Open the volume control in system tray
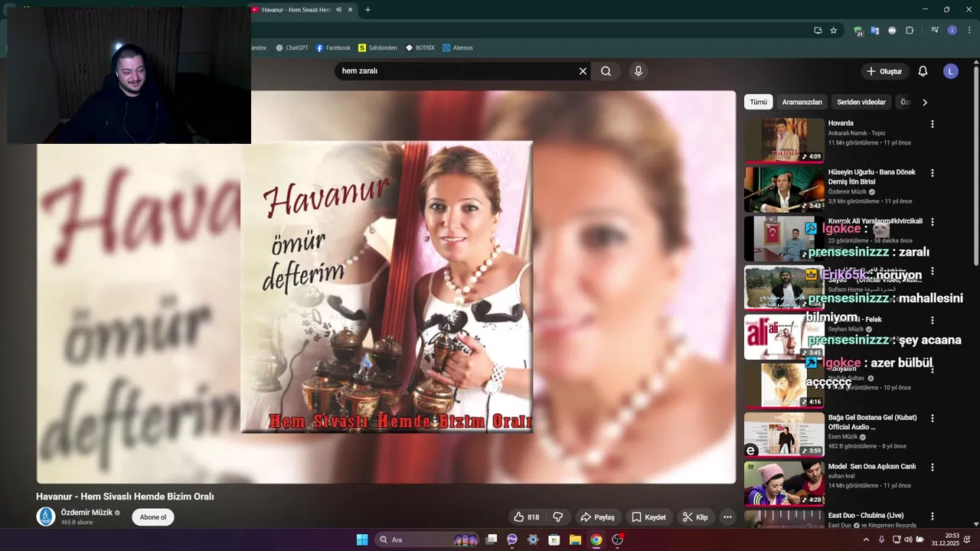 click(x=908, y=540)
